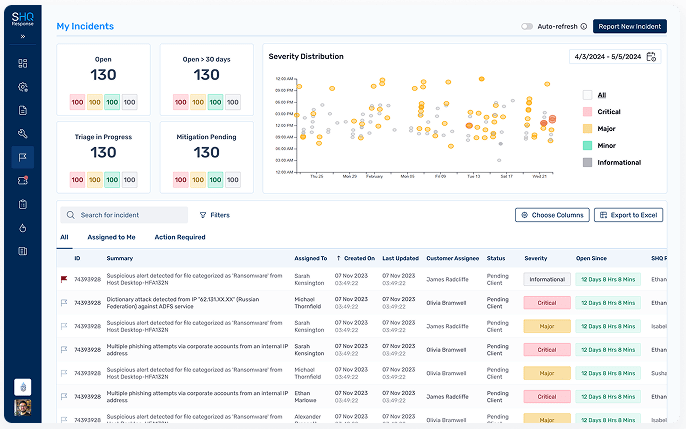Image resolution: width=686 pixels, height=429 pixels.
Task: Switch to the Assigned to Me tab
Action: [111, 237]
